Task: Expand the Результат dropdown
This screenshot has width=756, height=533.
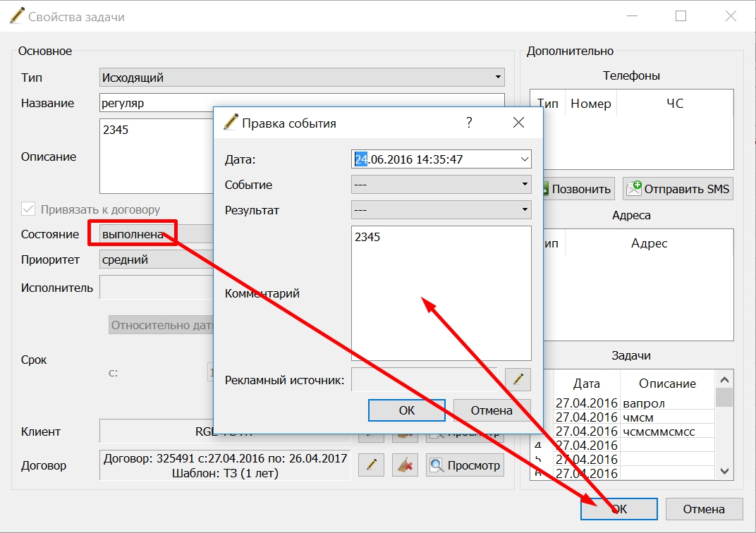Action: [x=441, y=209]
